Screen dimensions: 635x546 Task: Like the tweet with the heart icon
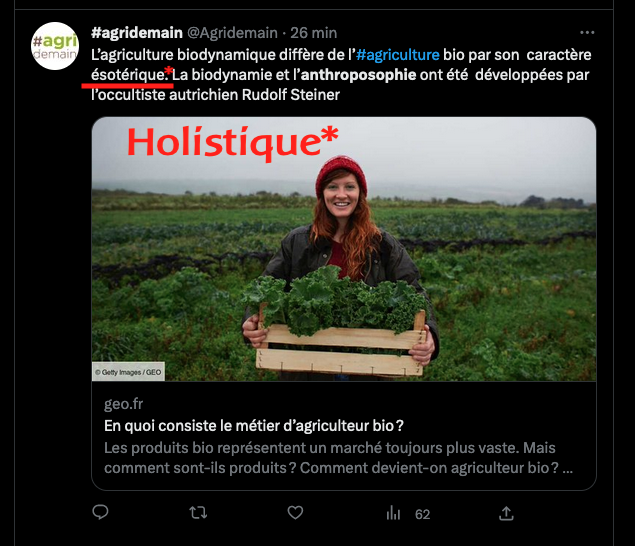295,512
